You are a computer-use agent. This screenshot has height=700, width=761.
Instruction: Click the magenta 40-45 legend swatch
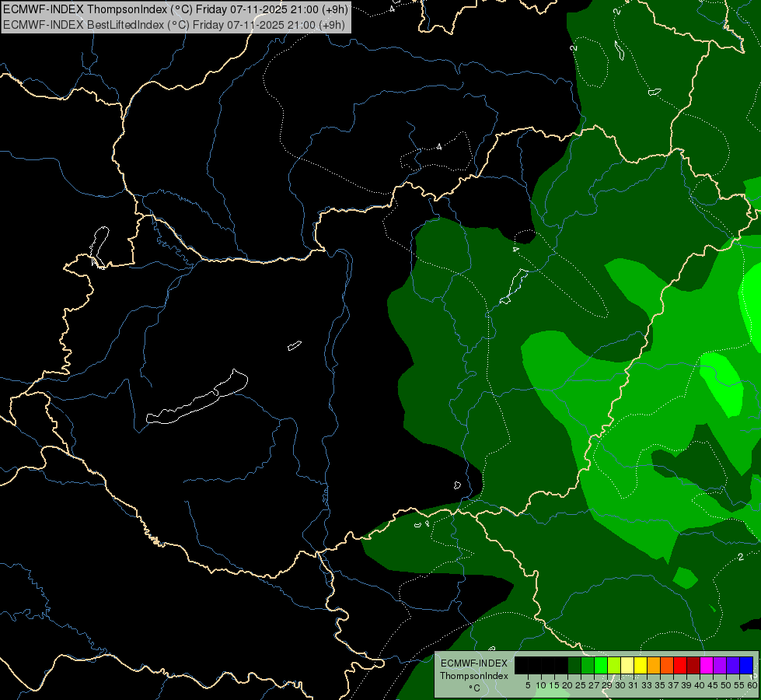pyautogui.click(x=707, y=665)
